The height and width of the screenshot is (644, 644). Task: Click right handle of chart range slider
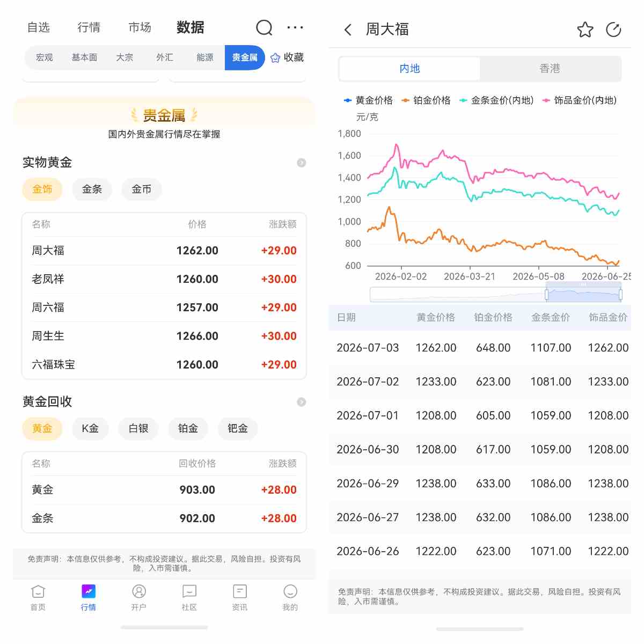[x=620, y=294]
